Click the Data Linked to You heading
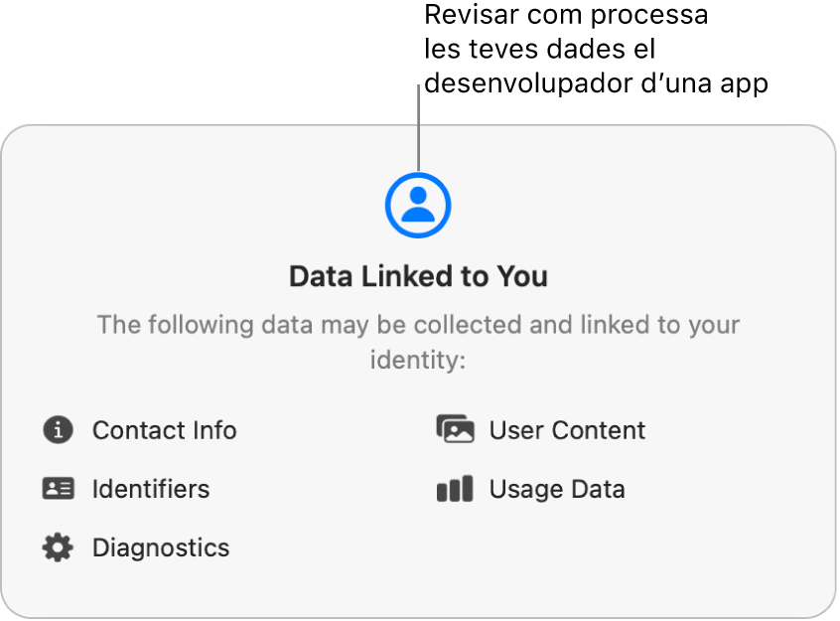The image size is (840, 621). click(x=418, y=276)
